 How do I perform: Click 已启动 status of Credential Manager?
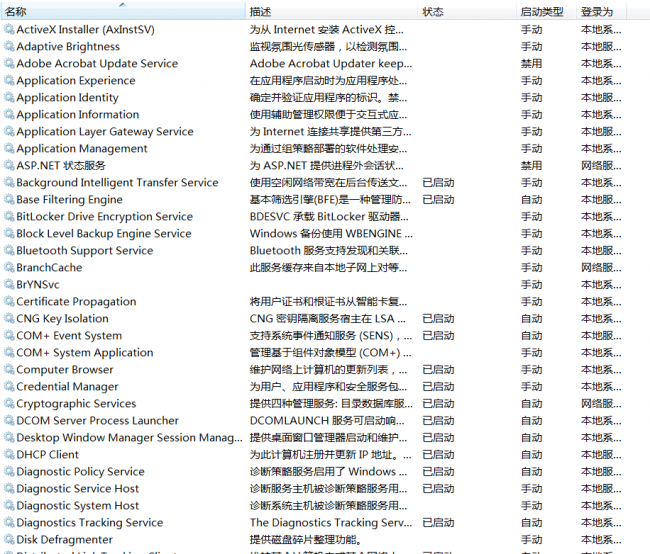coord(438,386)
